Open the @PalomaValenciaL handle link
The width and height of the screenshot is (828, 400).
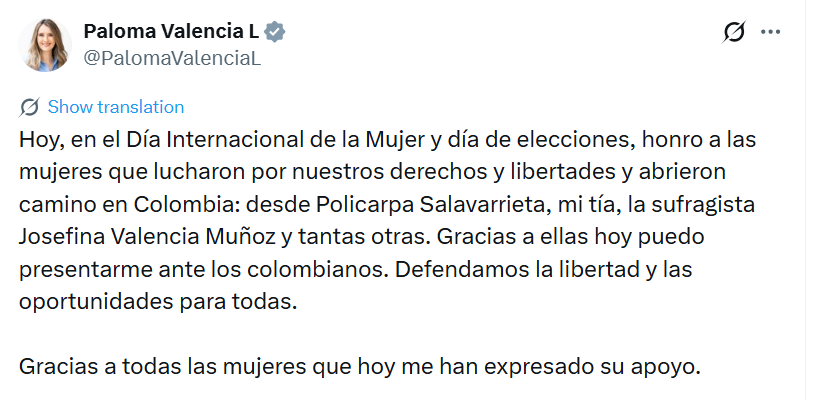[x=172, y=58]
